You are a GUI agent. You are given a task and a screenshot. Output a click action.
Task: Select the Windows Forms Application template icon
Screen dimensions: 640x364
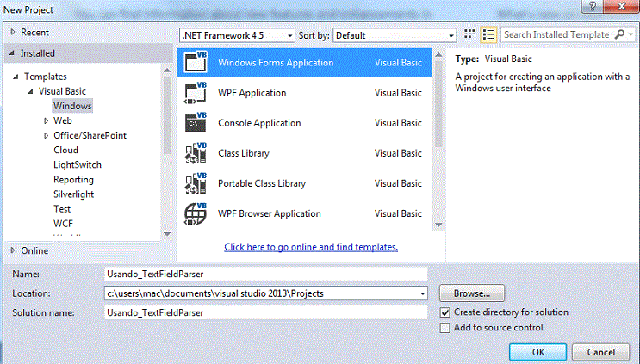[196, 62]
